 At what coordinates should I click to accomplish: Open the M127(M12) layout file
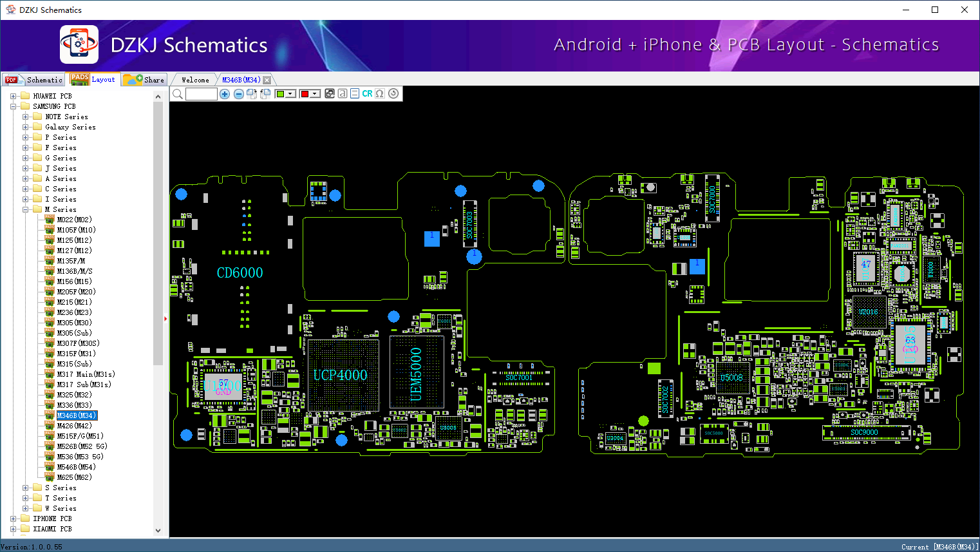click(75, 251)
